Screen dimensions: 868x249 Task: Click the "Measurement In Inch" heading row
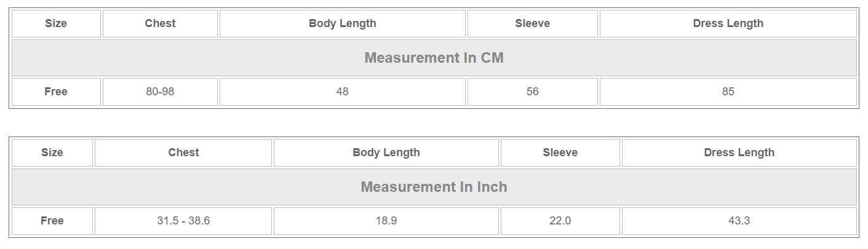click(x=434, y=187)
